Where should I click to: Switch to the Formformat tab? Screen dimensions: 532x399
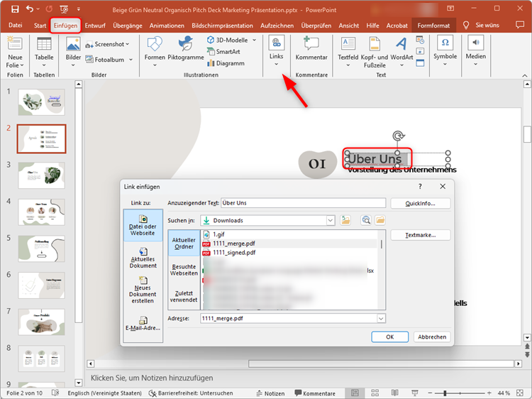point(433,26)
